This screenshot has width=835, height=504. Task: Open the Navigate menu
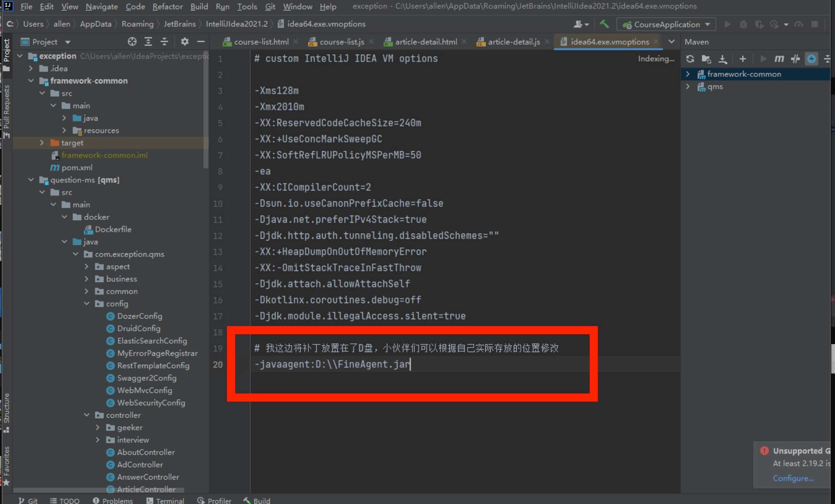click(102, 7)
